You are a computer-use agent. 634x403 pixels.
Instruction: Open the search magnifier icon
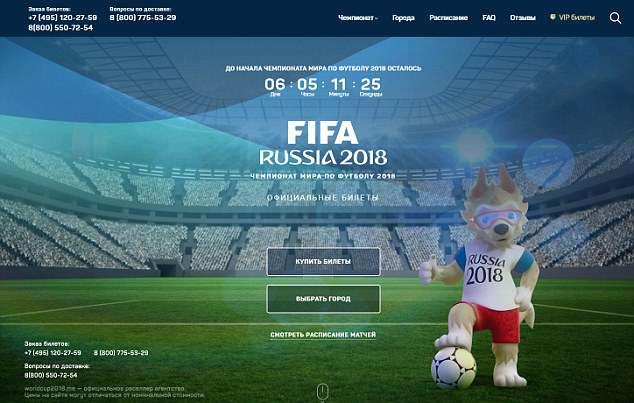pyautogui.click(x=615, y=18)
